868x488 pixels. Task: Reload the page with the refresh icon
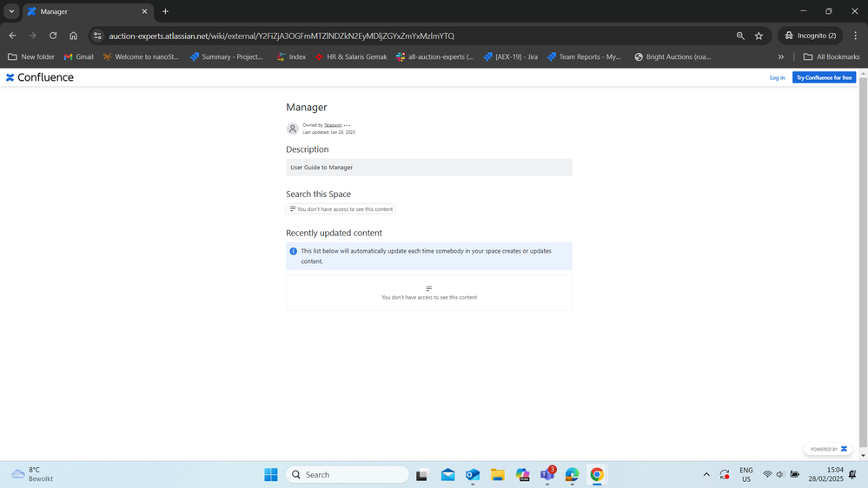click(x=53, y=36)
